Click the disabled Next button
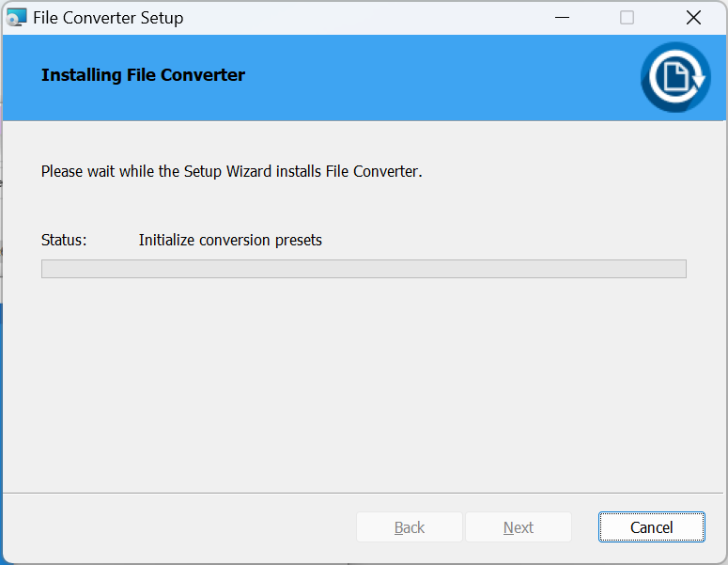 519,526
